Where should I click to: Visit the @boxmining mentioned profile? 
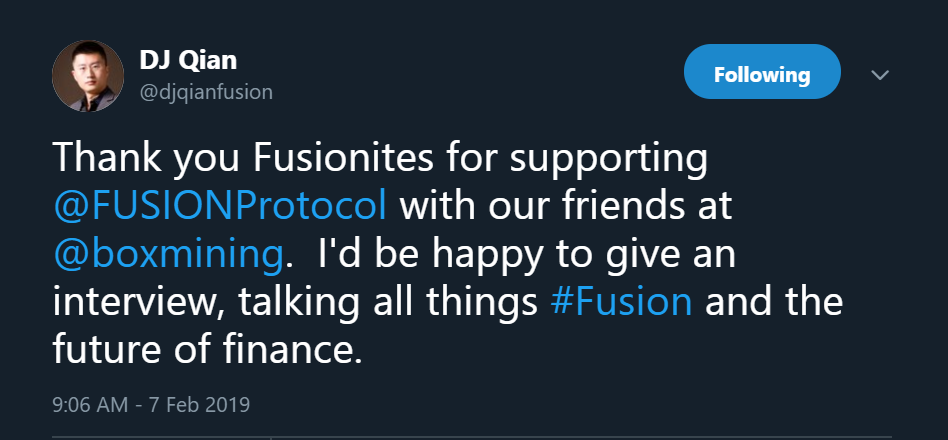tap(167, 254)
